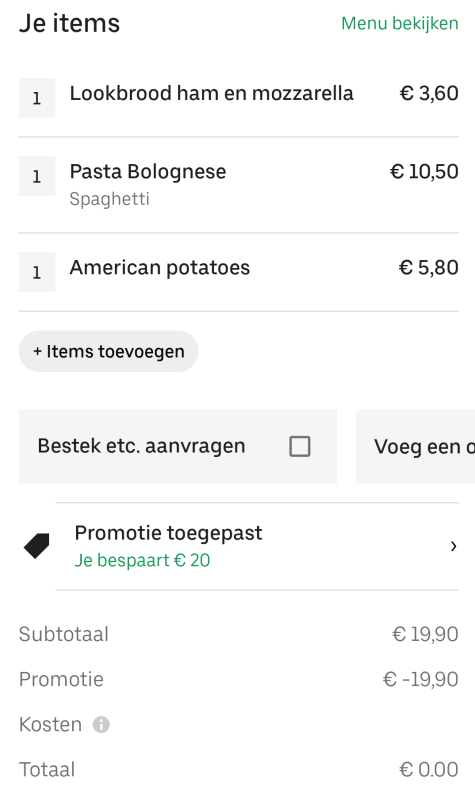Open the partially visible Voeg een card
Image resolution: width=475 pixels, height=794 pixels.
click(x=415, y=447)
